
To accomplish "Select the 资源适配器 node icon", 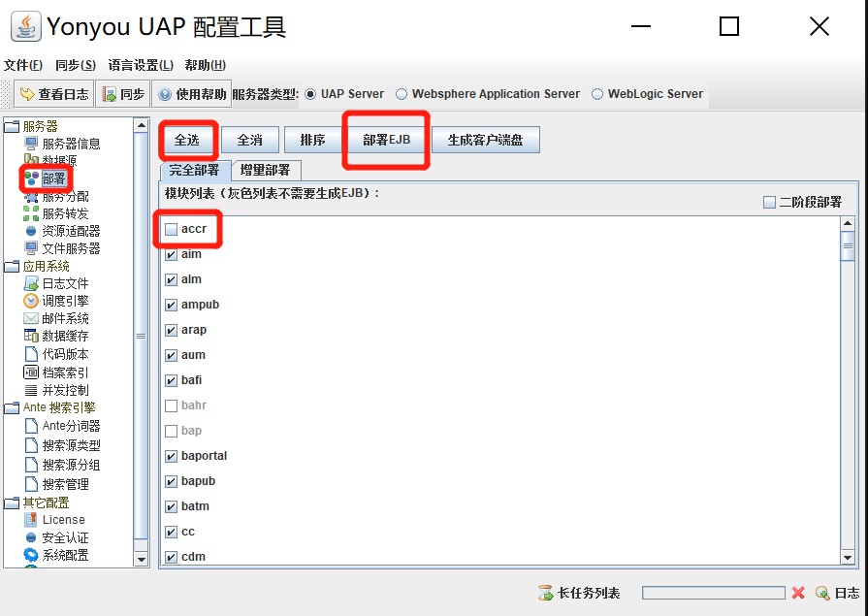I will (x=31, y=231).
